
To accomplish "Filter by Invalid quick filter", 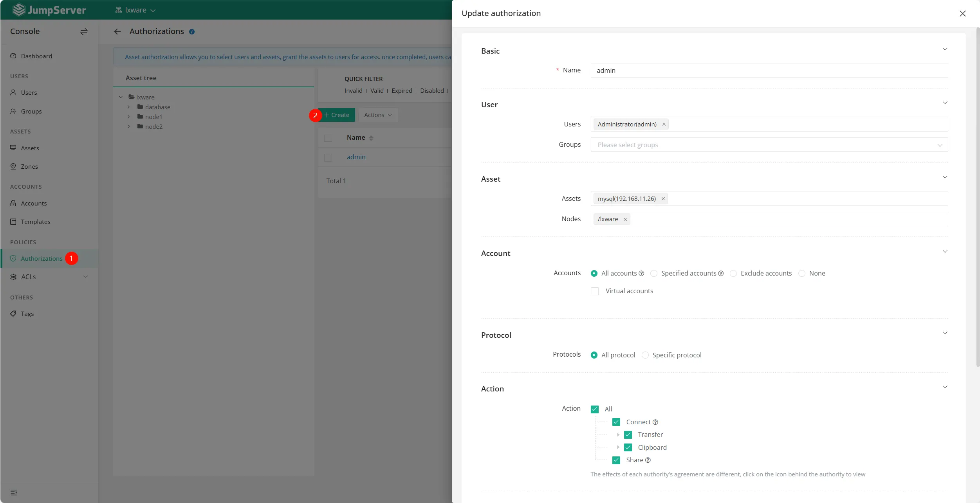I will pyautogui.click(x=353, y=90).
